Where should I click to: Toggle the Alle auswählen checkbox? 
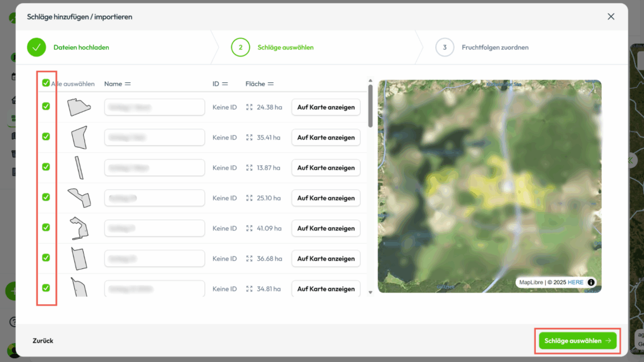[46, 83]
